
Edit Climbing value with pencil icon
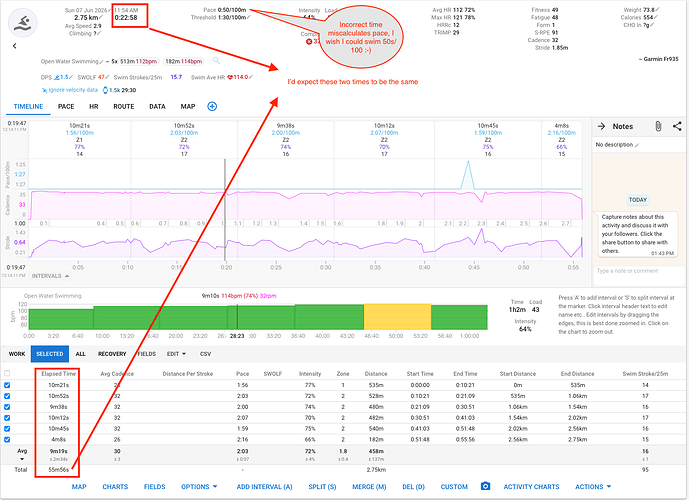coord(99,33)
